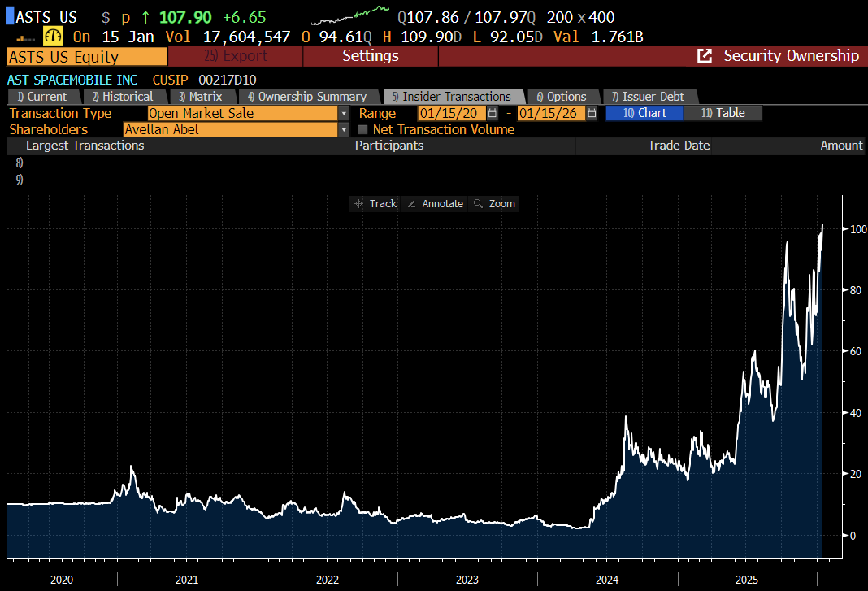868x591 pixels.
Task: Select the Open Market Sale field
Action: click(242, 113)
